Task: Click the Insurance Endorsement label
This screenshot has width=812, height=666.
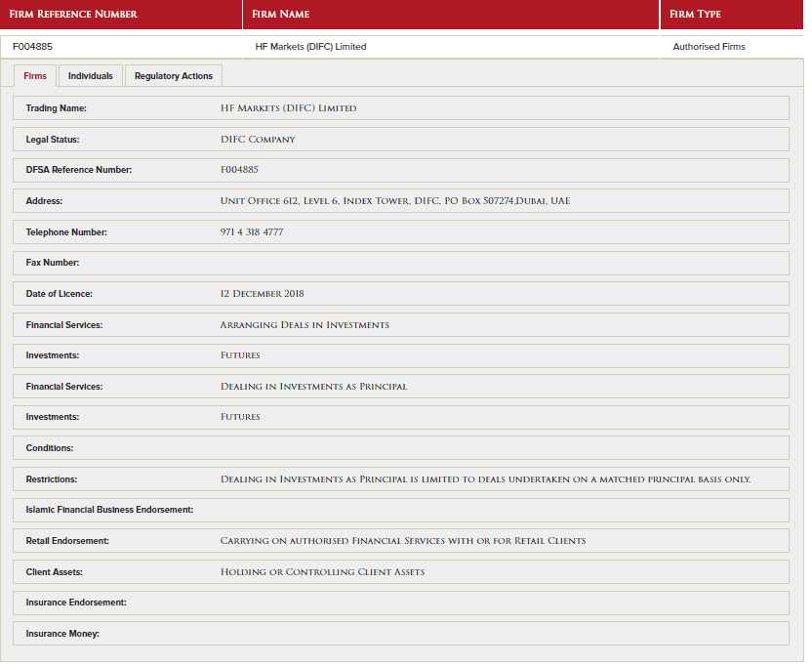Action: click(x=76, y=603)
